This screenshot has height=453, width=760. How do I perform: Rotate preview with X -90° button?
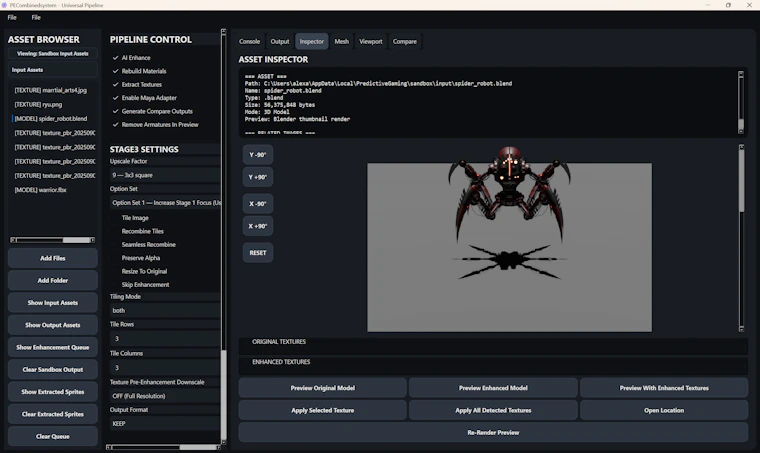[x=258, y=204]
